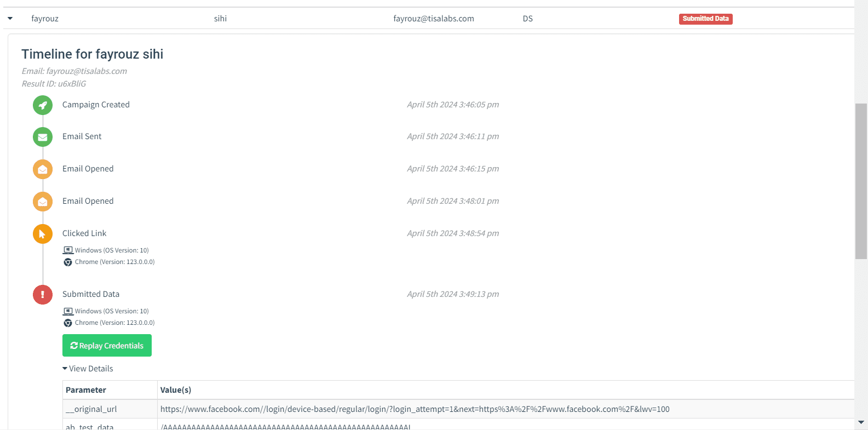
Task: Click the Email Opened icon at 3:48:01 pm
Action: [43, 202]
